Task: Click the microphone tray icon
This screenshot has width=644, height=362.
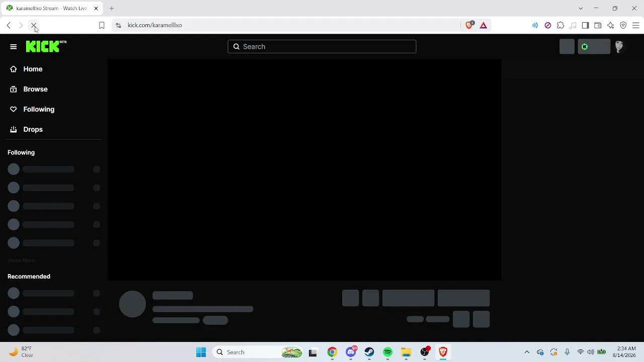Action: click(567, 352)
